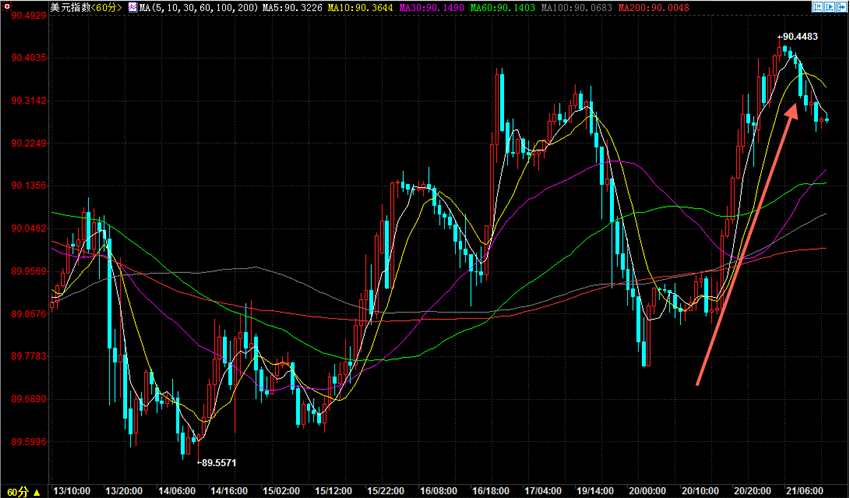Click the 90.3142 price axis label

tap(29, 100)
